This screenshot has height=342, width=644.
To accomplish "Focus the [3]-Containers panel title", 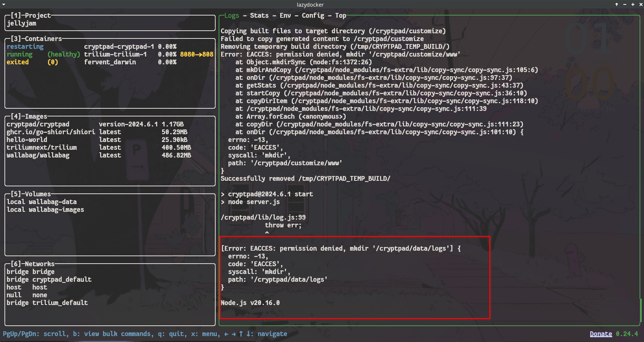I will coord(36,39).
